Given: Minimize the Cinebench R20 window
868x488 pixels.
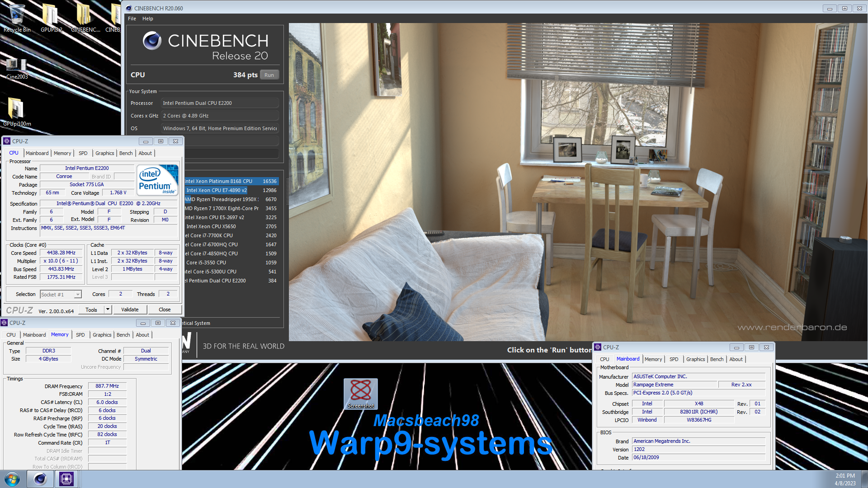Looking at the screenshot, I should (x=830, y=8).
